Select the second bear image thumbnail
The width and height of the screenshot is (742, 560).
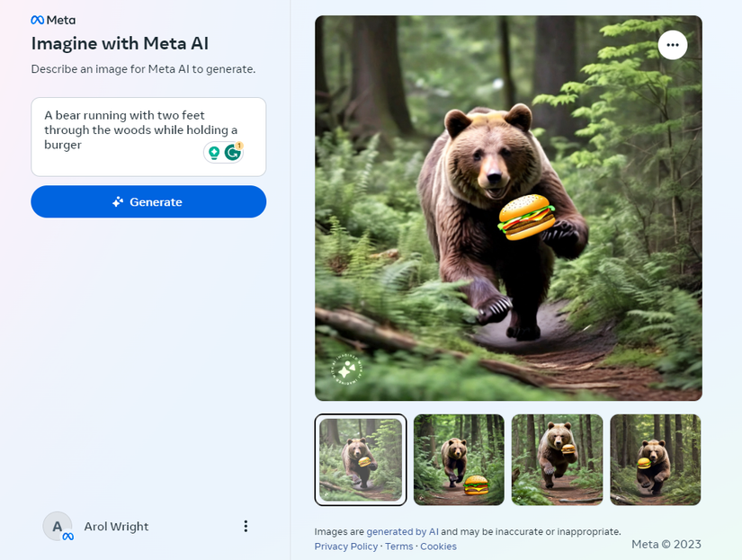[459, 458]
